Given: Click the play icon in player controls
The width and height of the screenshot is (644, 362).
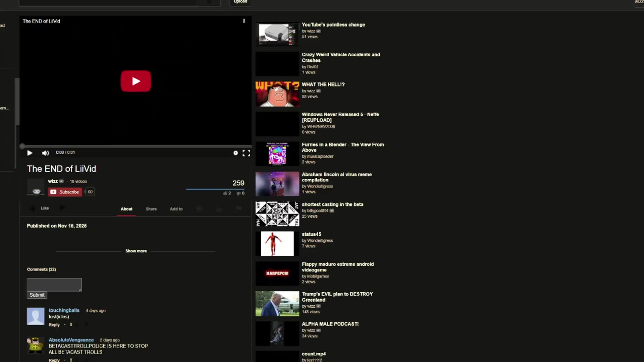Looking at the screenshot, I should 30,153.
